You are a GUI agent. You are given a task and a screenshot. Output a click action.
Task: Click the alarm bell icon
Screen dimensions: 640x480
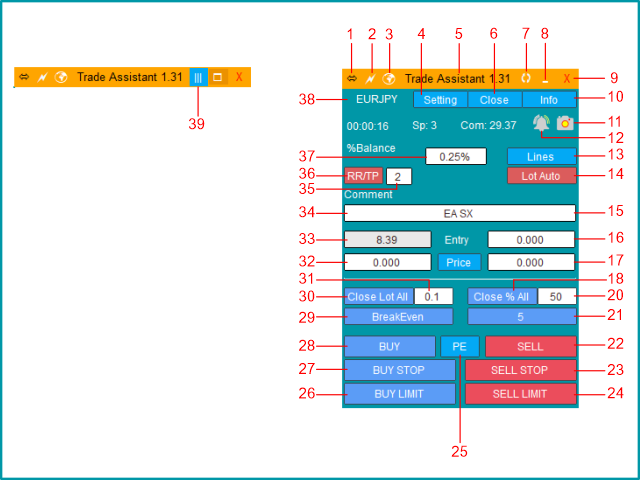coord(541,123)
